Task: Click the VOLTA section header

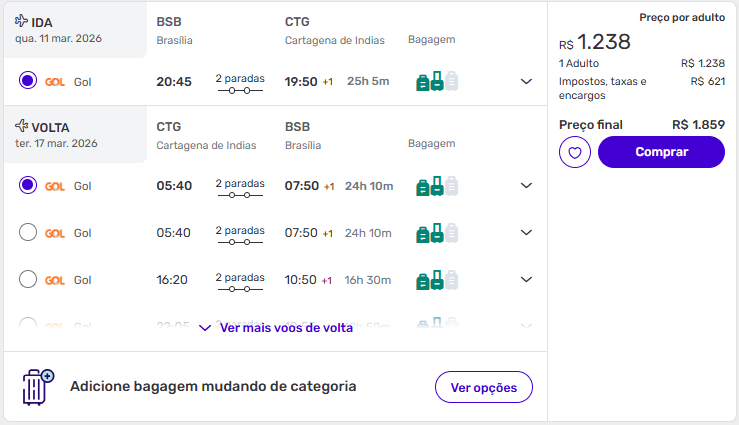Action: pos(50,127)
